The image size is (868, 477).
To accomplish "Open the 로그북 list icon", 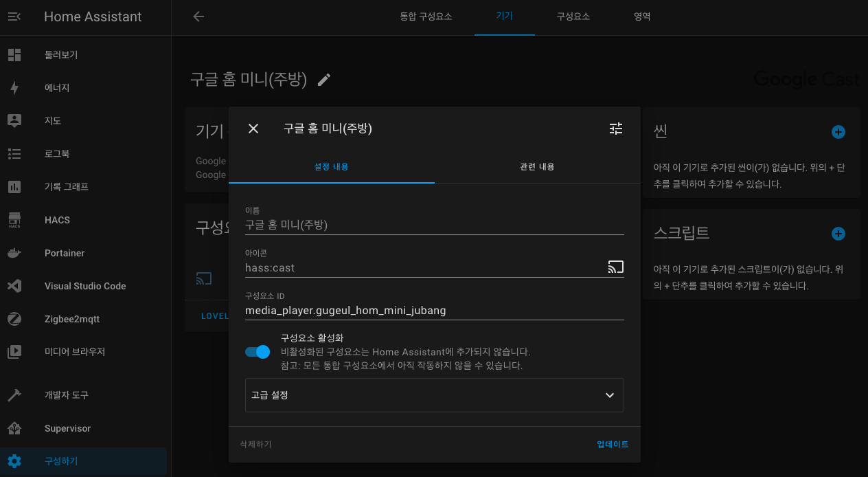I will pyautogui.click(x=14, y=154).
